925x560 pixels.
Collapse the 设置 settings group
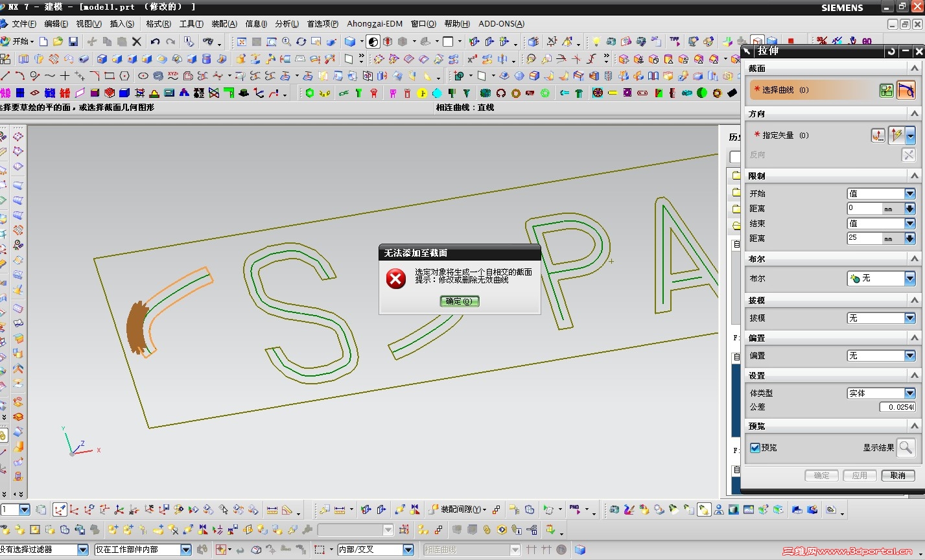pos(914,375)
